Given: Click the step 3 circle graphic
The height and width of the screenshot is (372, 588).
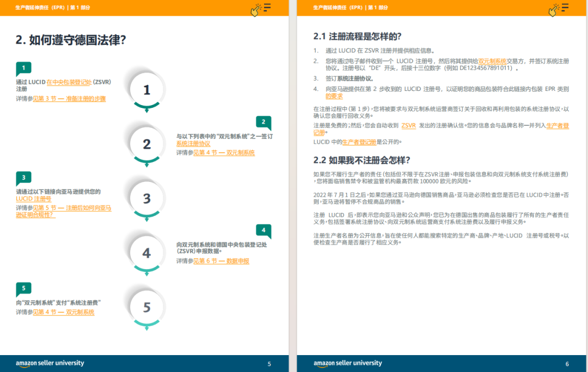Looking at the screenshot, I should click(x=146, y=199).
